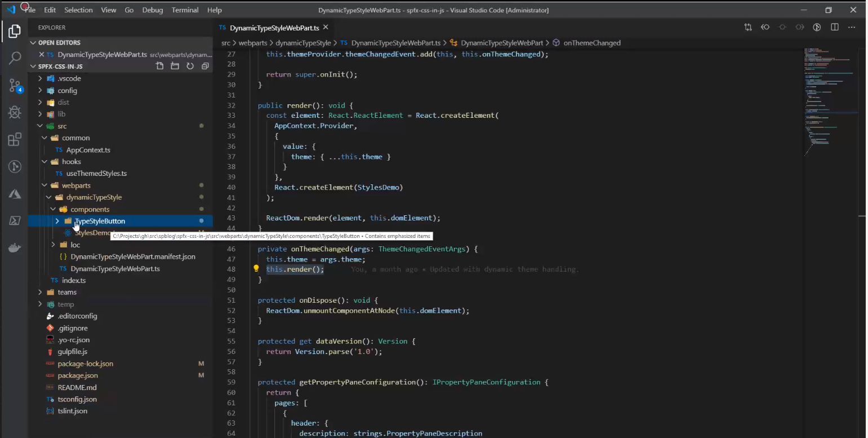Image resolution: width=868 pixels, height=438 pixels.
Task: Click the lightbulb quick-fix on line 48
Action: point(256,269)
